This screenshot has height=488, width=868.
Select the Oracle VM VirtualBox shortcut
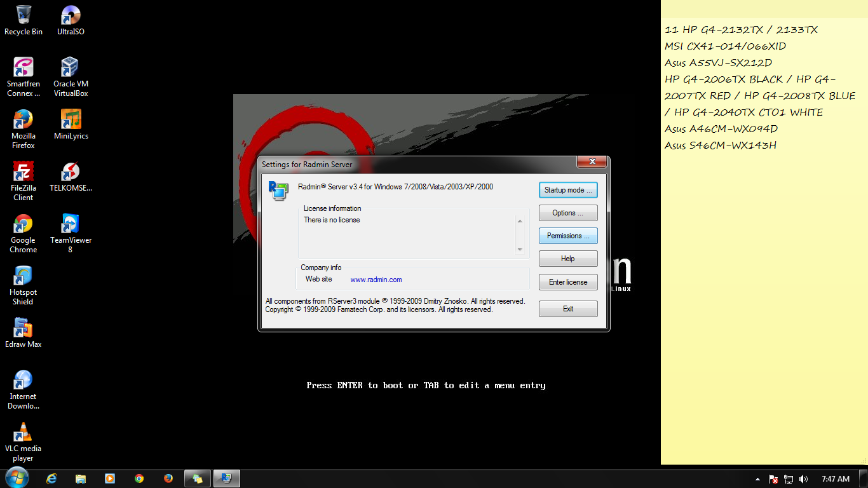coord(71,77)
